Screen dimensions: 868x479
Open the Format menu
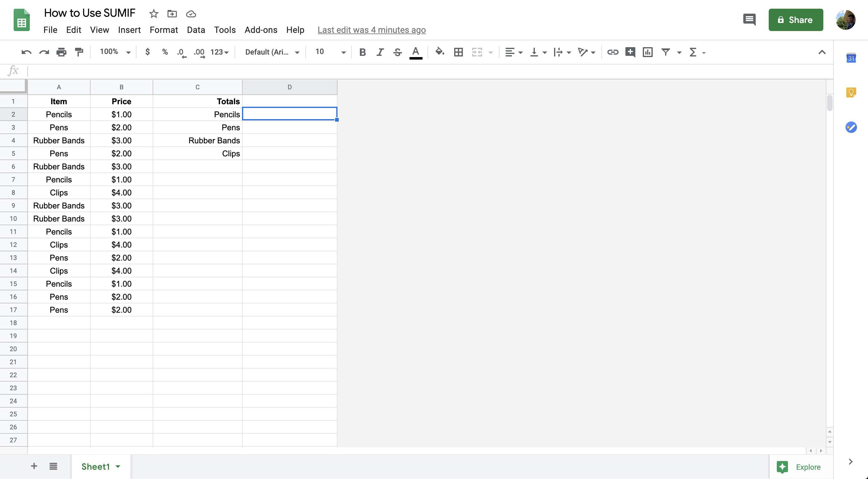164,30
